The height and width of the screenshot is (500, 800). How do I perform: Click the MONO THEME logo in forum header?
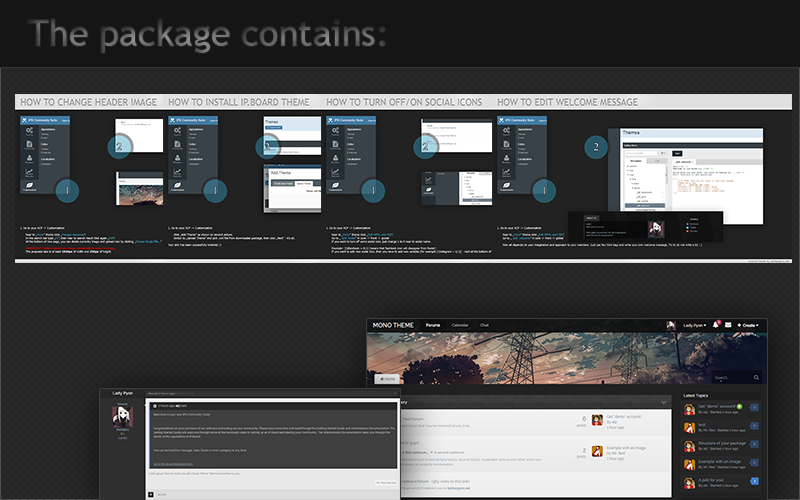tap(393, 325)
